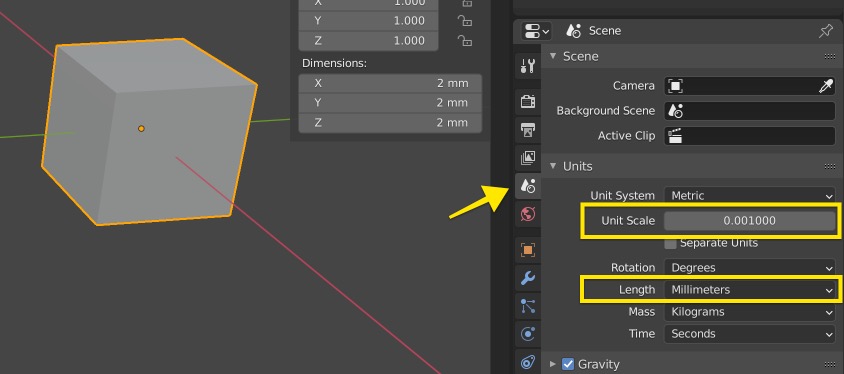This screenshot has width=844, height=374.
Task: Open the Object properties tab
Action: [x=528, y=250]
